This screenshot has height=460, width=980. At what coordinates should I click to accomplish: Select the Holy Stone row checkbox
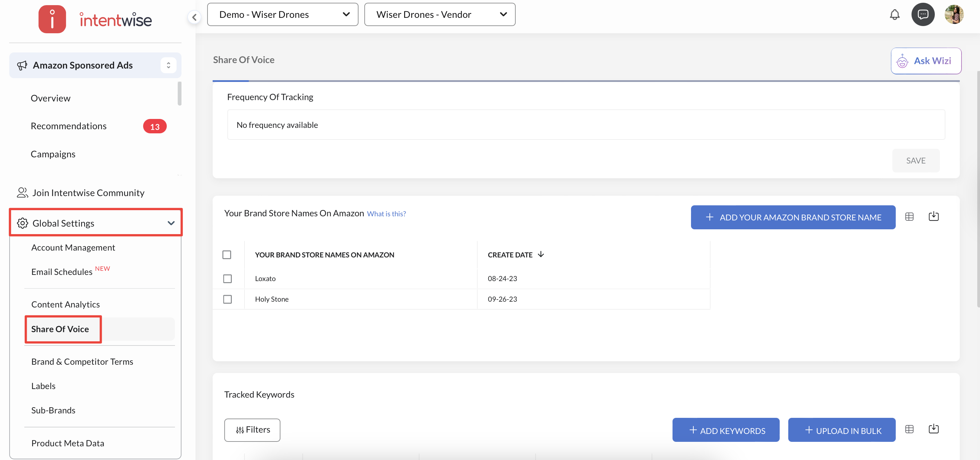[x=227, y=299]
